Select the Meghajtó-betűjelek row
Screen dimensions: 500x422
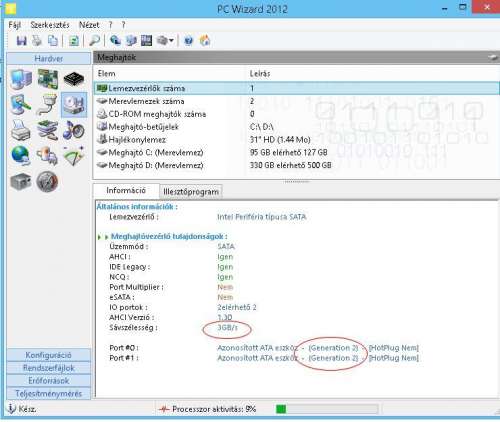(296, 127)
